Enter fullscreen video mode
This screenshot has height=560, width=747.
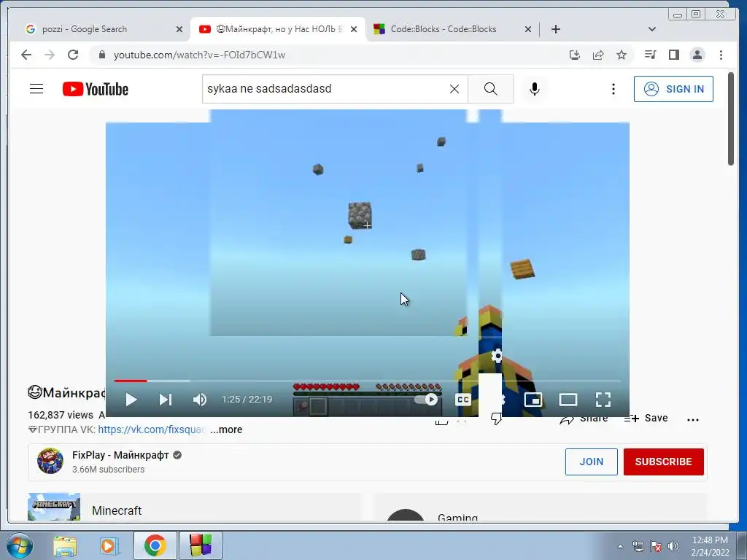pyautogui.click(x=603, y=400)
